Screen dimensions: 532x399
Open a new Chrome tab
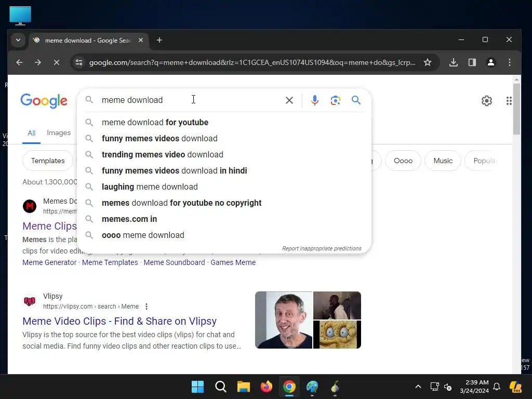[159, 40]
